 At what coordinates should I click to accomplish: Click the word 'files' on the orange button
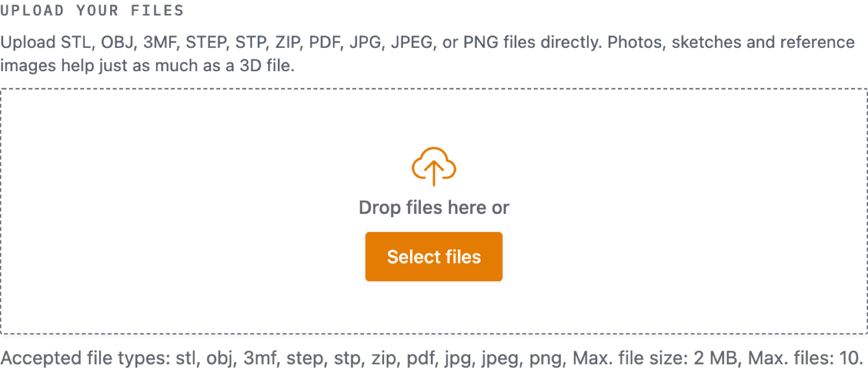(463, 256)
